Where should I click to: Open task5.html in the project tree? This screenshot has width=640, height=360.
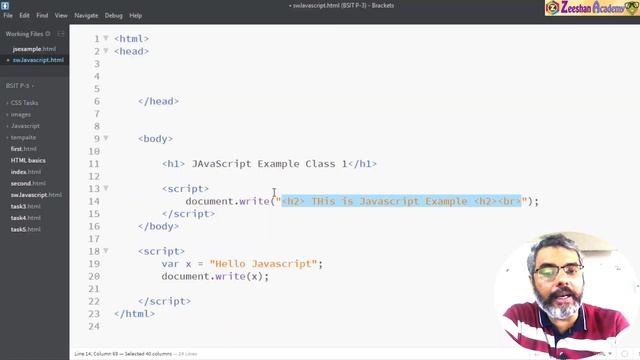coord(26,229)
